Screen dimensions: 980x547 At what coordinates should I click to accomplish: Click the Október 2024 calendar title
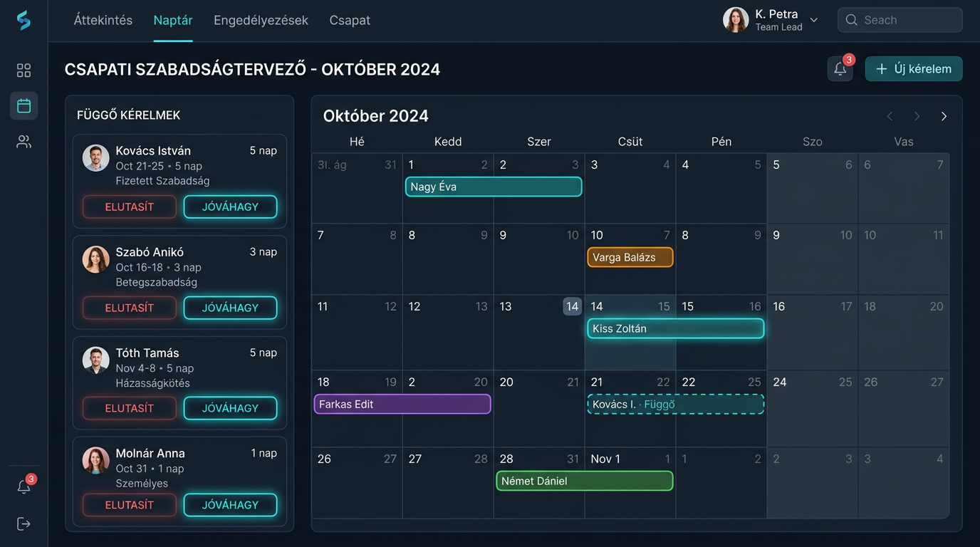pyautogui.click(x=376, y=115)
